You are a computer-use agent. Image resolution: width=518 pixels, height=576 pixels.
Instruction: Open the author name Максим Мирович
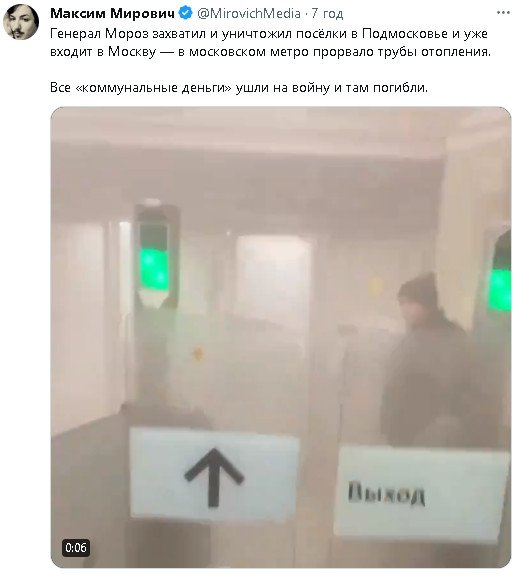112,14
